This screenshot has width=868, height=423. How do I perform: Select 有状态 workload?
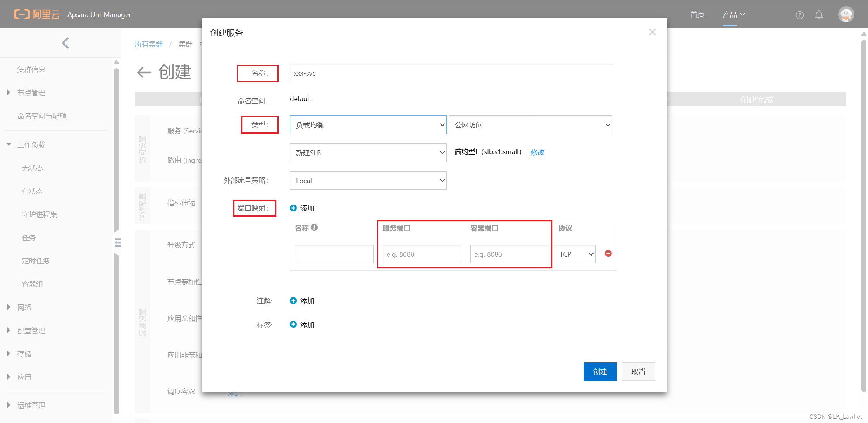pos(33,191)
